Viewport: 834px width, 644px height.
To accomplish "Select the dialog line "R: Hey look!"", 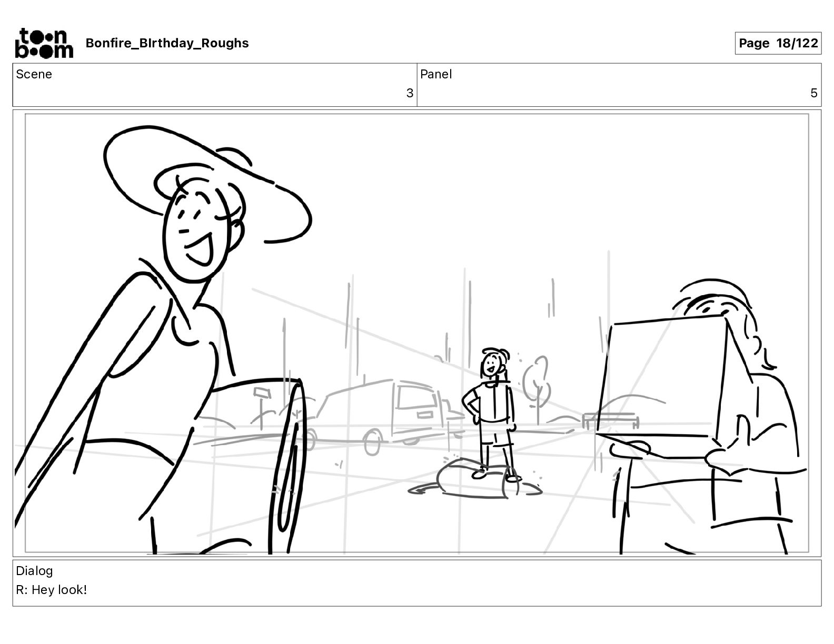I will 52,590.
